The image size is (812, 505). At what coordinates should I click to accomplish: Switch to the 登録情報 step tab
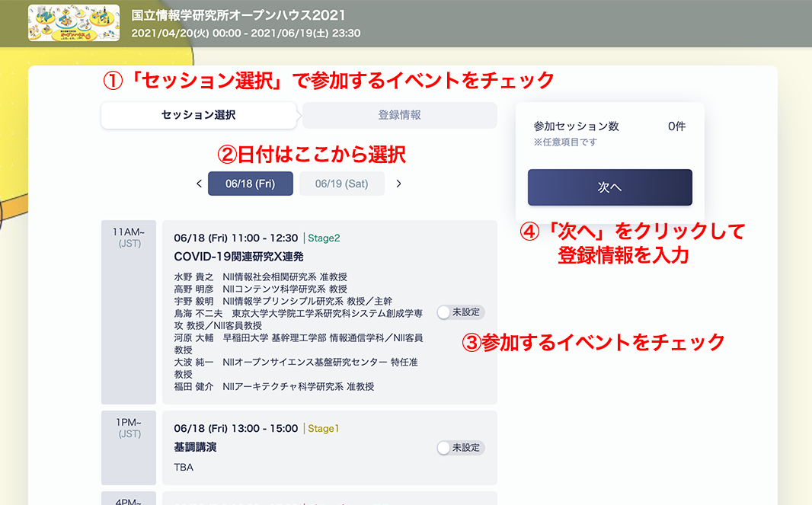click(x=399, y=115)
